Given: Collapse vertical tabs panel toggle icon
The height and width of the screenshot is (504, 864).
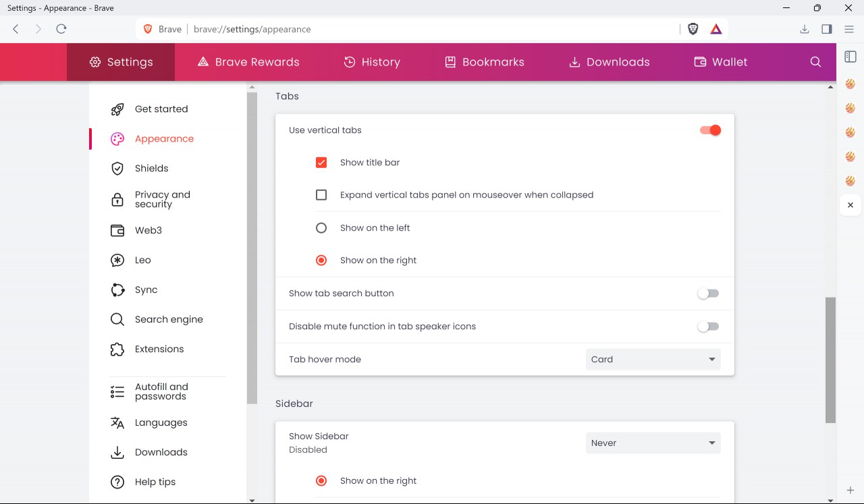Looking at the screenshot, I should pos(850,57).
